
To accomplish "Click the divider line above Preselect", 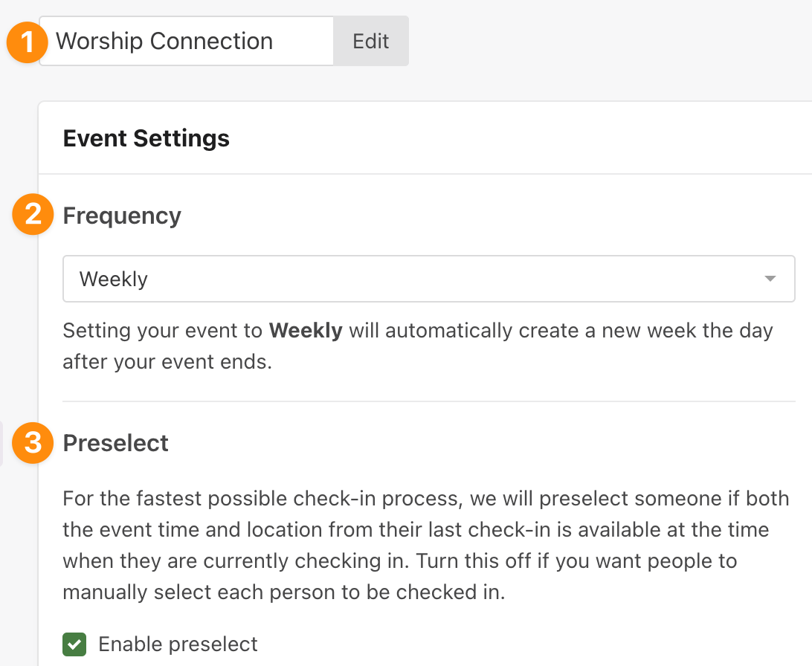I will 429,401.
